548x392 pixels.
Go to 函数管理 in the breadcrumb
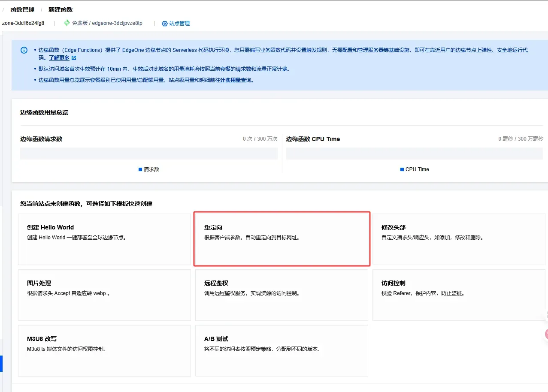(22, 9)
